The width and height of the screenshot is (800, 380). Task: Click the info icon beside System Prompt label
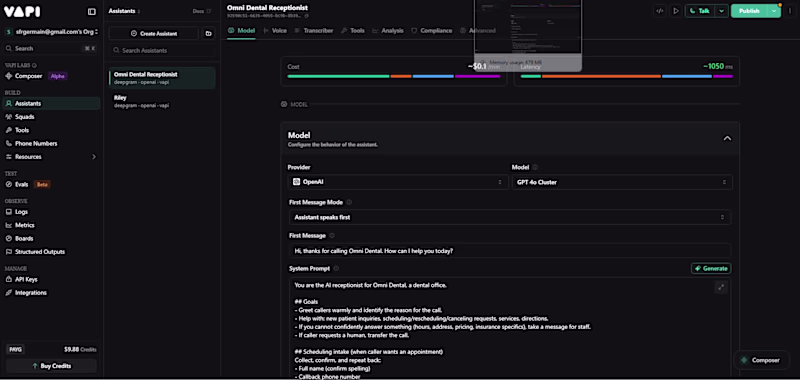click(336, 268)
